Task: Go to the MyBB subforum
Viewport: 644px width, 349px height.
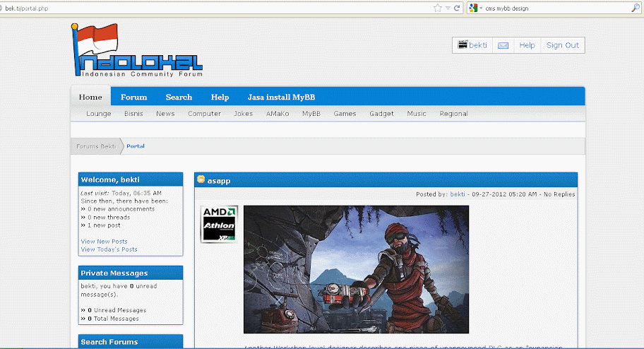Action: (x=311, y=114)
